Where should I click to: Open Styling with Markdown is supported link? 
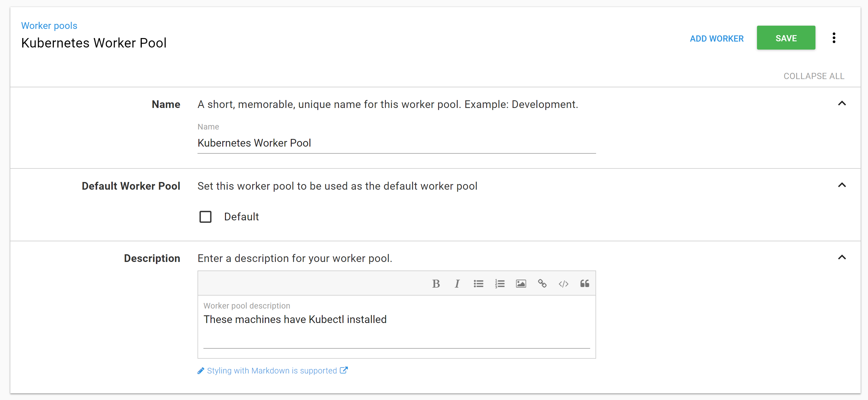point(272,371)
